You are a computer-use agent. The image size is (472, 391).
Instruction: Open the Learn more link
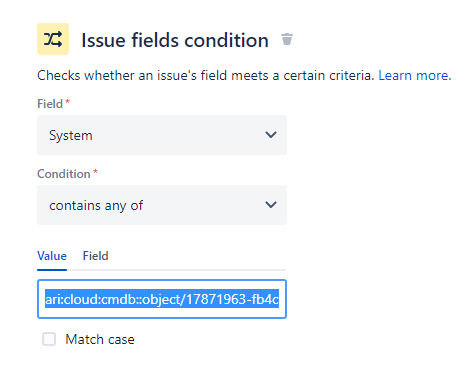pos(415,76)
